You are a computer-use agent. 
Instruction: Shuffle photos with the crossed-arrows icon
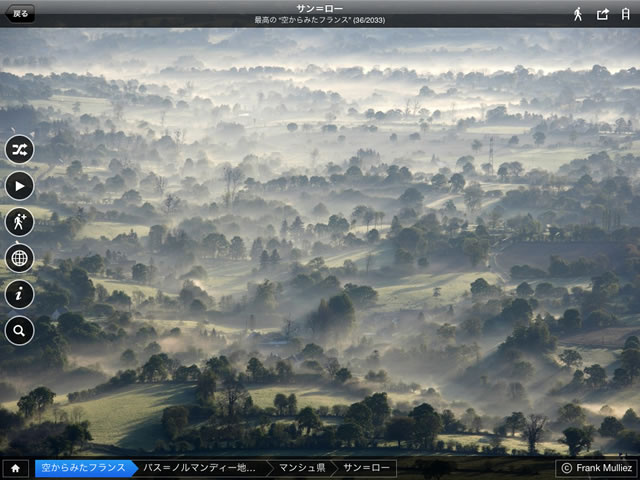[19, 149]
